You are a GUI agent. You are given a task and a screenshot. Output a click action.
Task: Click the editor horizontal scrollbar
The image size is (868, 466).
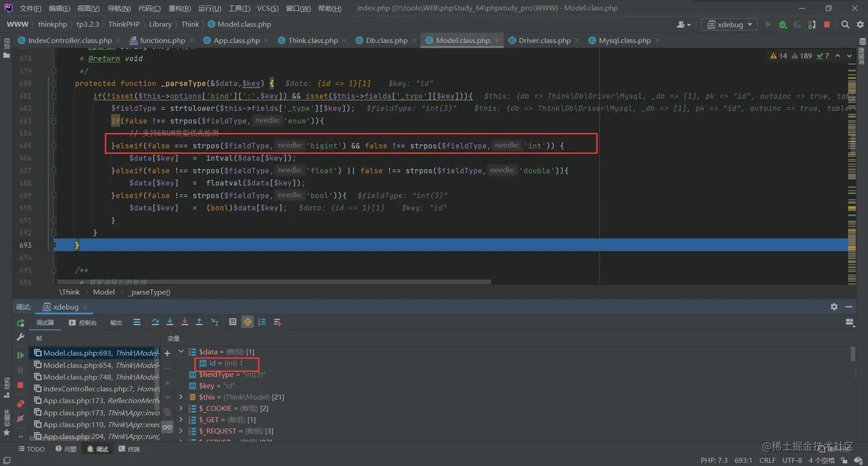coord(274,282)
